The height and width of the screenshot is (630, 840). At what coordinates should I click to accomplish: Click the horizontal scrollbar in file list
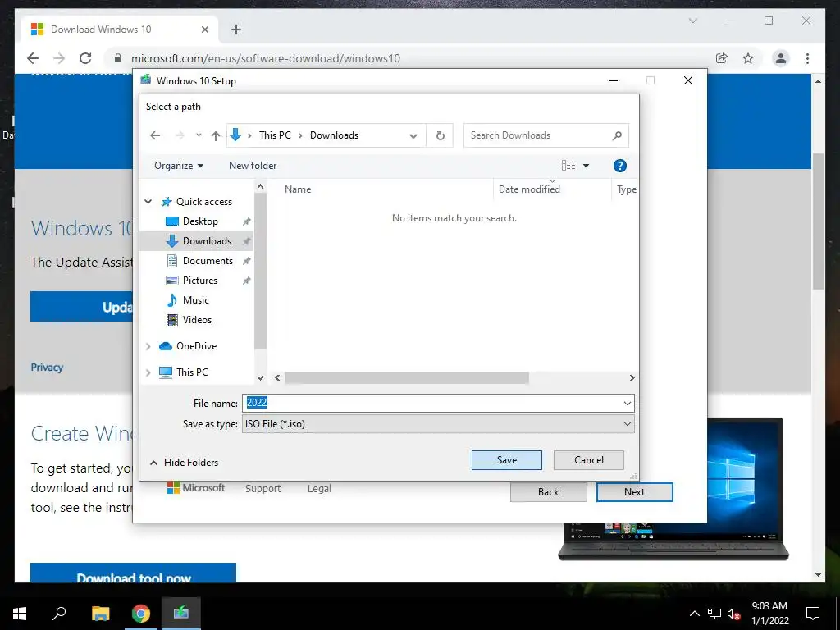tap(407, 377)
